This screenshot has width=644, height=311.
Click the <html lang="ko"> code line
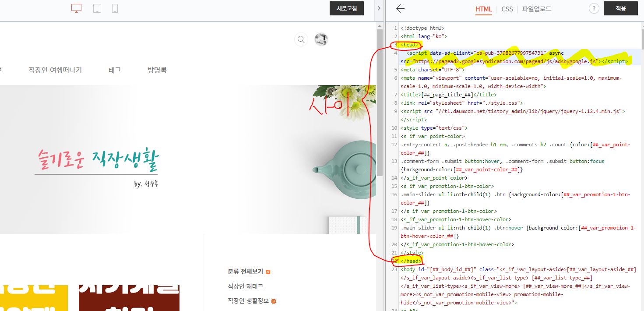tap(424, 36)
